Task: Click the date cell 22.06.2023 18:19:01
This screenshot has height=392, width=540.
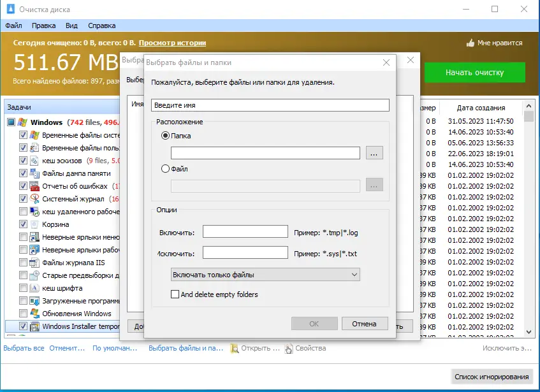Action: (481, 154)
